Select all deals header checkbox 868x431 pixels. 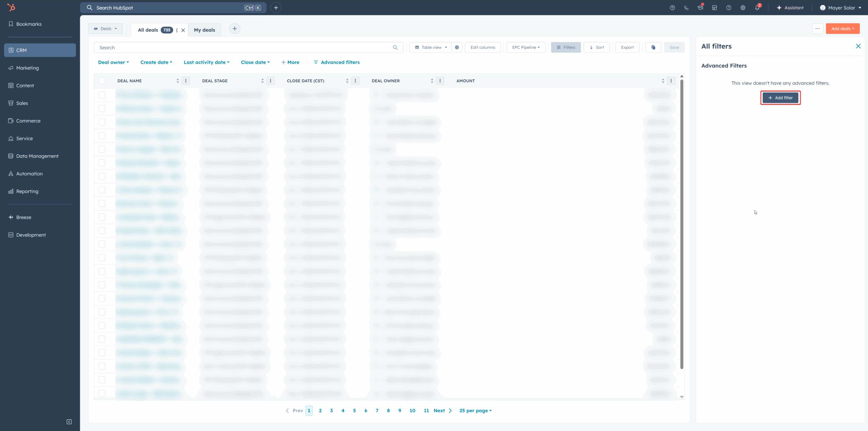[102, 81]
